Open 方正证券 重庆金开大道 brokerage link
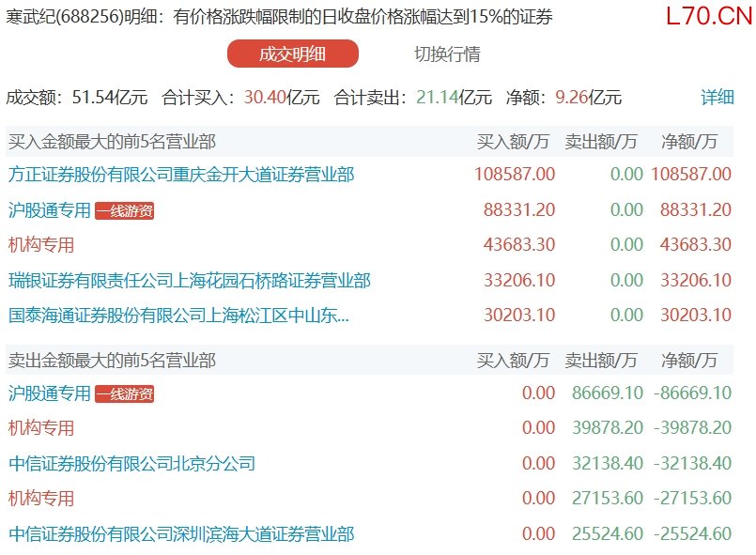Screen dimensions: 756x555 (181, 174)
